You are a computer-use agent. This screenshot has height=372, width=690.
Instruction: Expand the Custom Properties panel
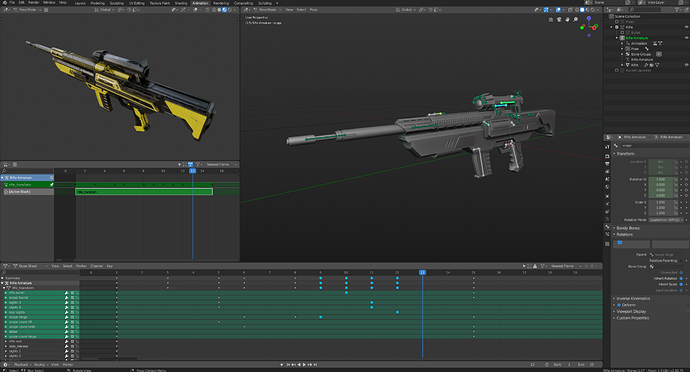(x=632, y=318)
